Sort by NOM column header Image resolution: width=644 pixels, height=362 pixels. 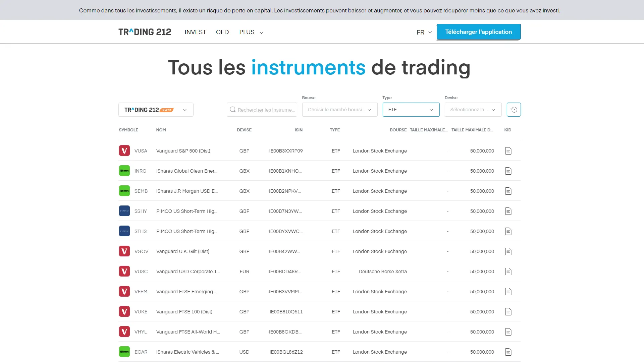(x=161, y=130)
